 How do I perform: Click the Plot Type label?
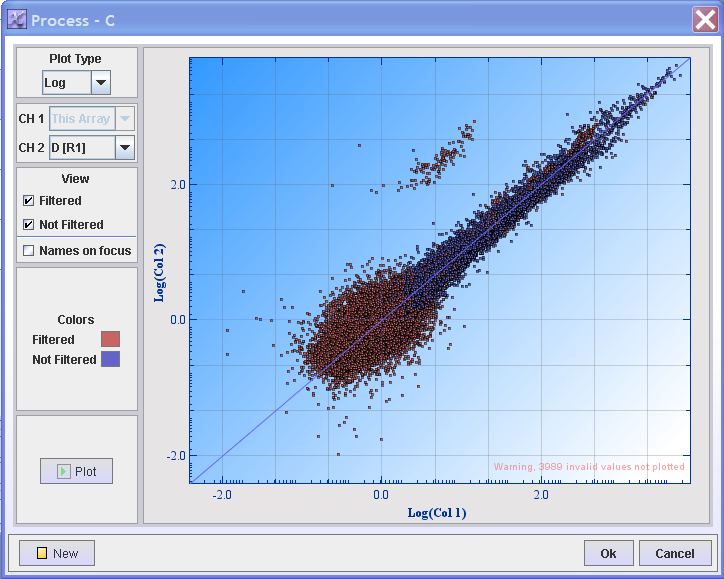coord(75,59)
